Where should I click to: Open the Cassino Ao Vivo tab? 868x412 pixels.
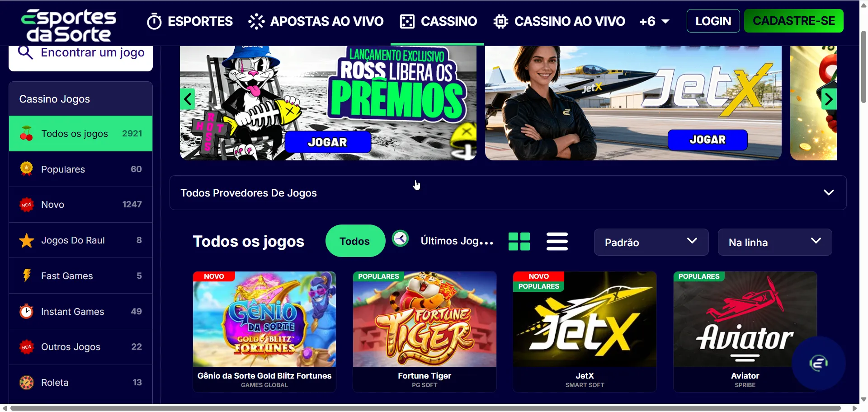559,21
